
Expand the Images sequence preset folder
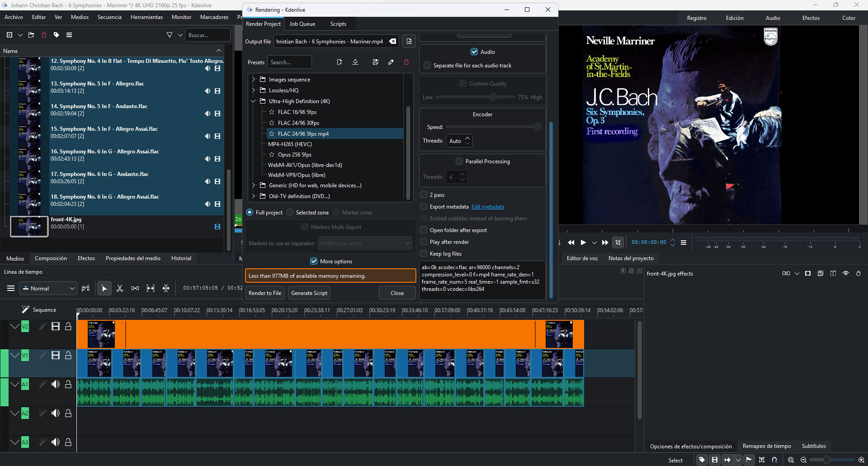tap(254, 80)
